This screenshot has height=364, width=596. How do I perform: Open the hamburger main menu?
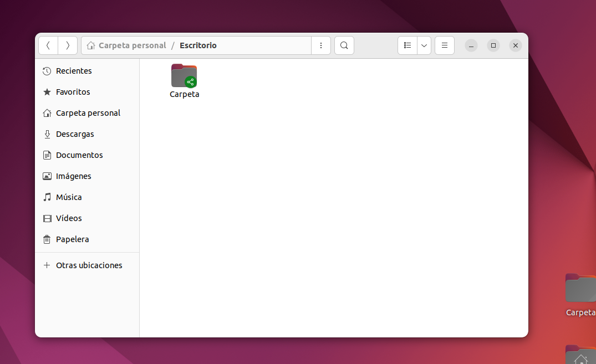[x=444, y=45]
